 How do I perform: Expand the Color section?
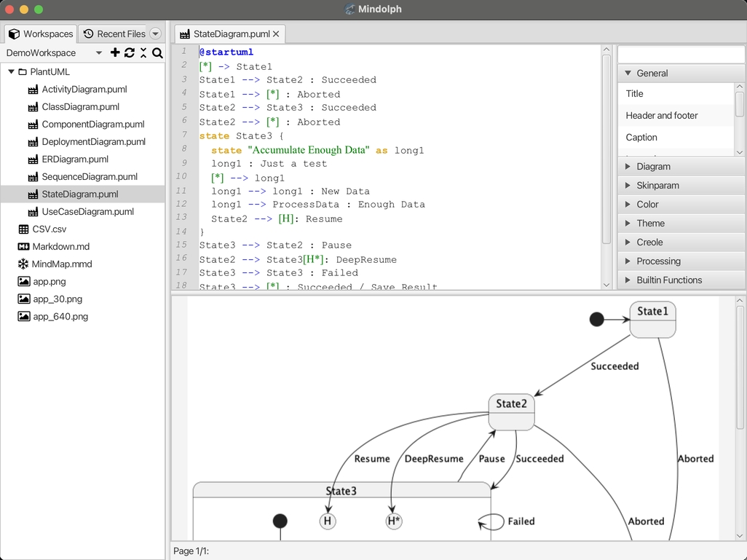(628, 204)
